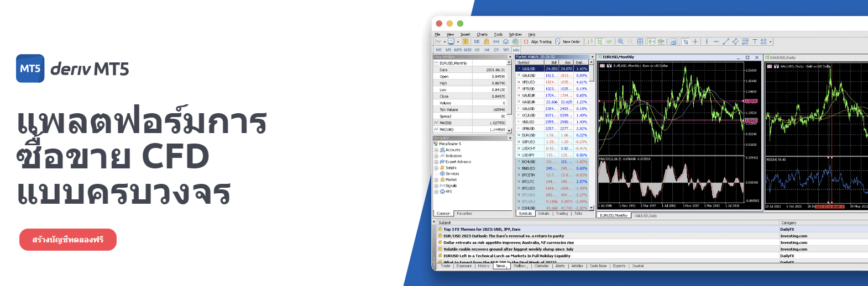Open the Charts menu
The width and height of the screenshot is (868, 286).
482,34
